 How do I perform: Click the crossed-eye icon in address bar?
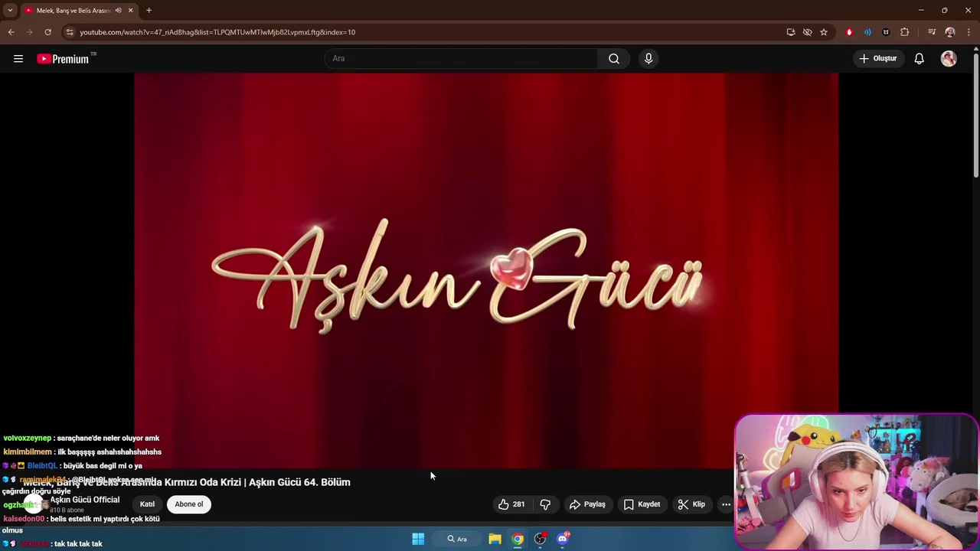coord(807,32)
